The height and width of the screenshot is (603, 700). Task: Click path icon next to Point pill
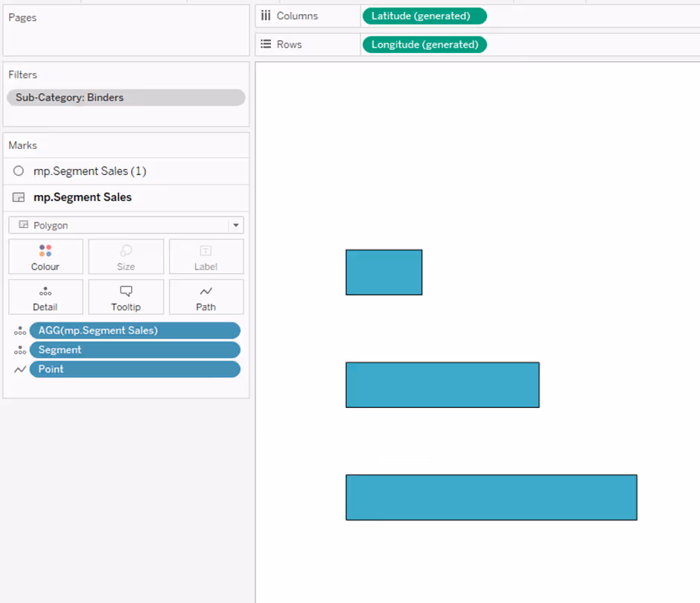(x=19, y=369)
